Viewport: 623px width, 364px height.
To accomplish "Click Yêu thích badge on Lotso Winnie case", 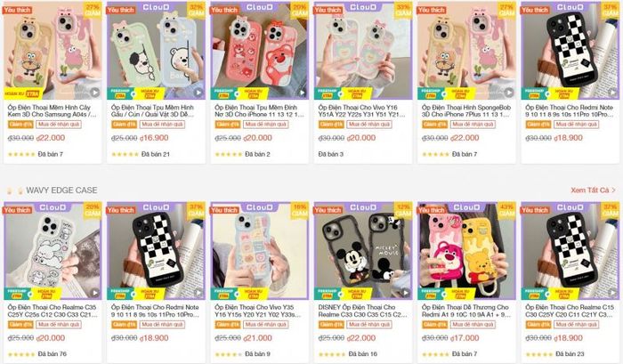I will 431,210.
